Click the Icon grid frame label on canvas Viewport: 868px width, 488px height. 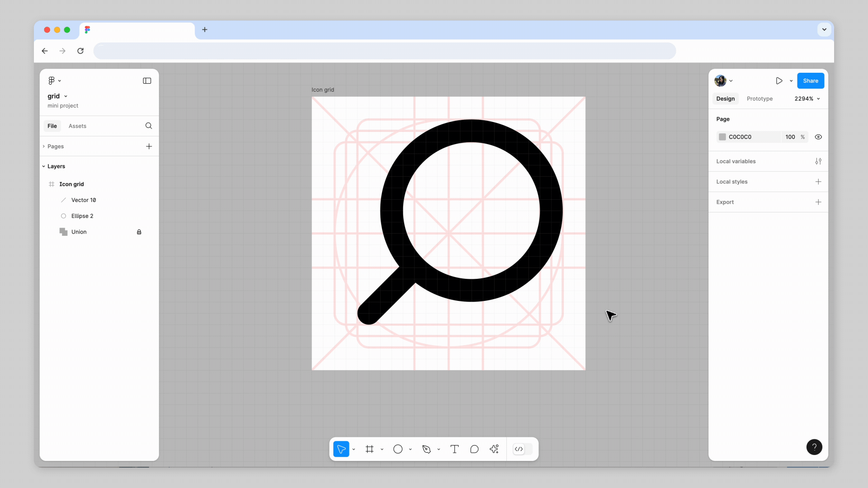[x=323, y=90]
